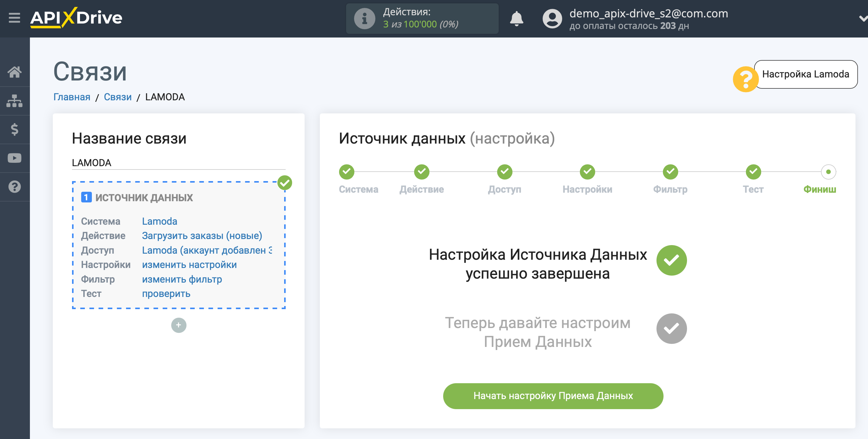Viewport: 868px width, 439px height.
Task: Click ИСТОЧНИК ДАННЫХ block heading
Action: point(144,198)
